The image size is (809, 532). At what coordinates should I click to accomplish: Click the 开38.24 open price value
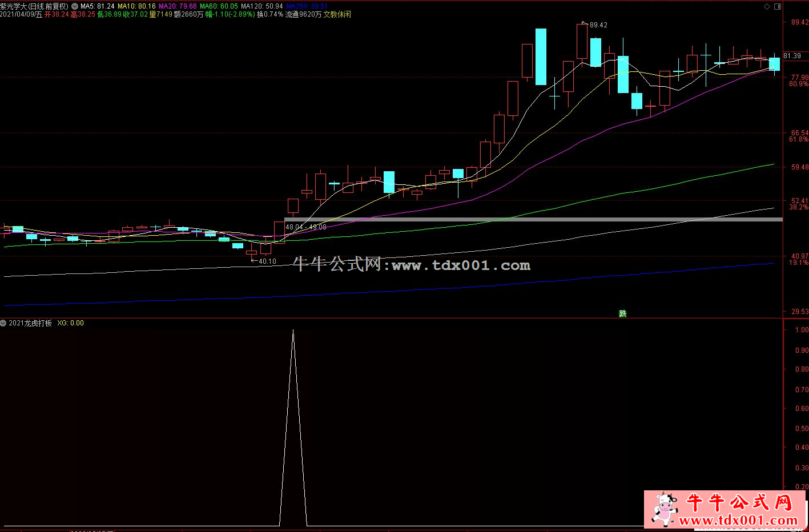click(x=57, y=14)
